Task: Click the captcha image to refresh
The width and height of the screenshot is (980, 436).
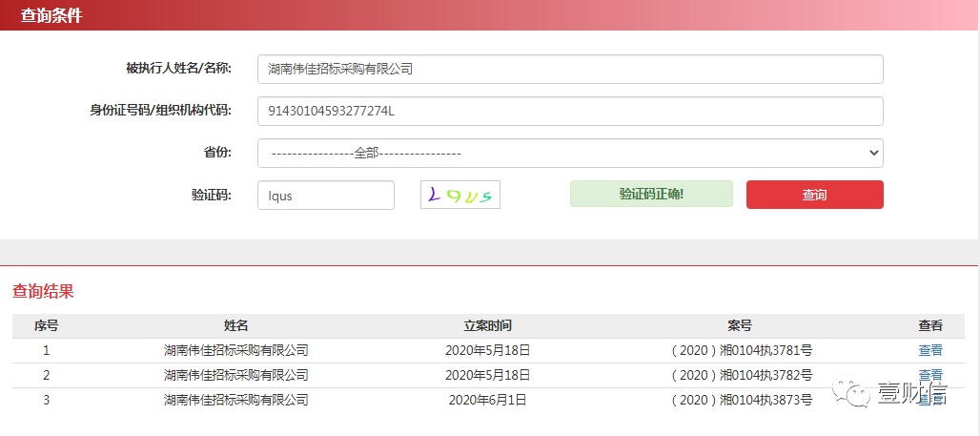Action: pos(460,195)
